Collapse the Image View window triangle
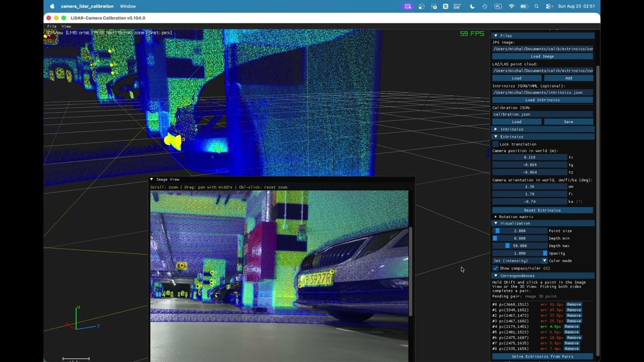The width and height of the screenshot is (644, 362). pos(151,179)
